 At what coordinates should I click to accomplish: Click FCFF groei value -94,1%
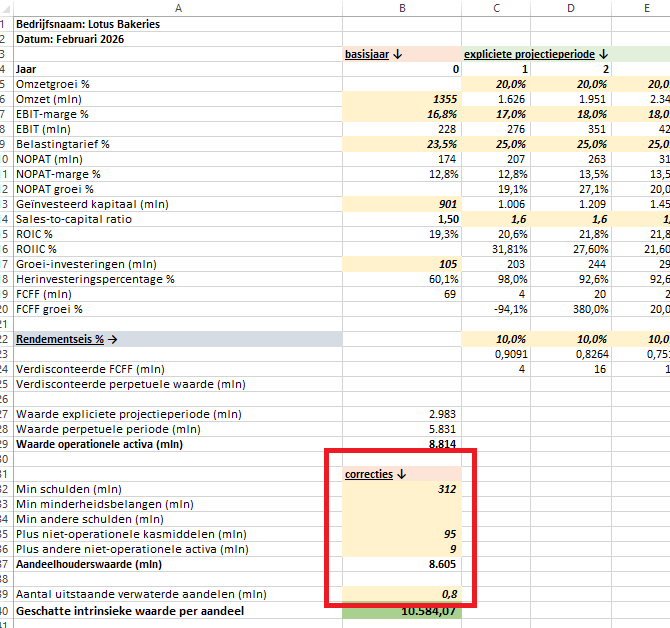(x=496, y=309)
